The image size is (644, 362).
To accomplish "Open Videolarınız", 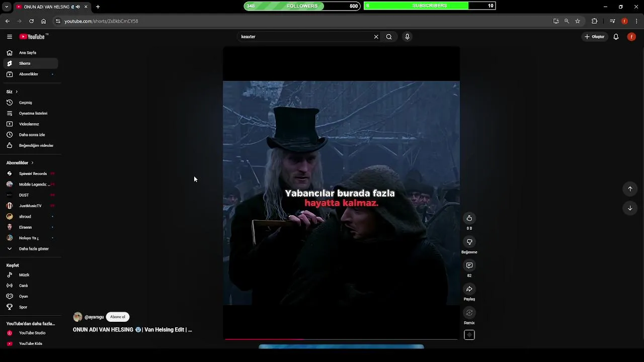I will [x=31, y=124].
